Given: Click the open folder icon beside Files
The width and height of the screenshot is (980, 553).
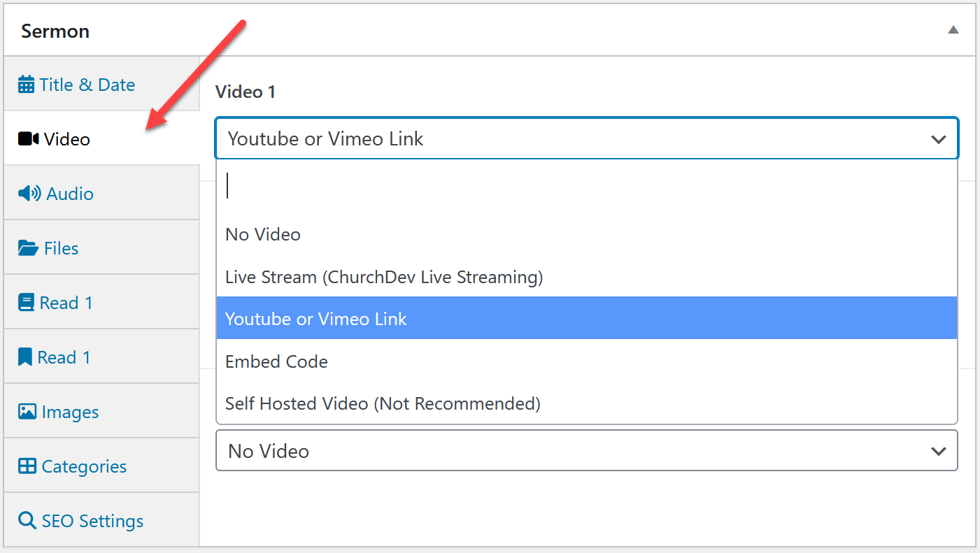Looking at the screenshot, I should 28,248.
